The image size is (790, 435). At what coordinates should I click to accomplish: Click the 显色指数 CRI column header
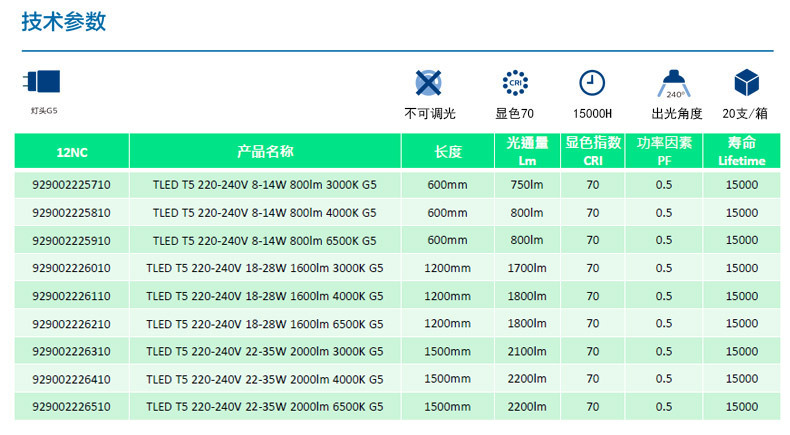593,152
